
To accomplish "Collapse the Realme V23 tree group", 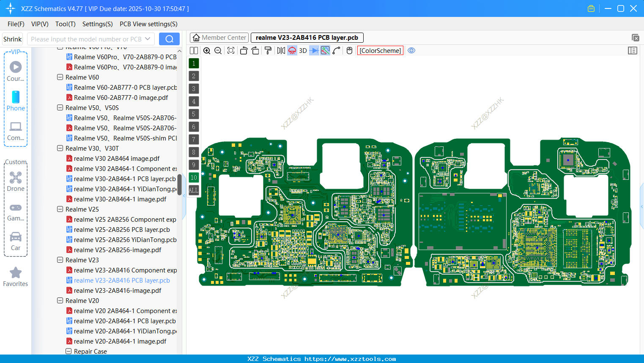I will tap(60, 260).
